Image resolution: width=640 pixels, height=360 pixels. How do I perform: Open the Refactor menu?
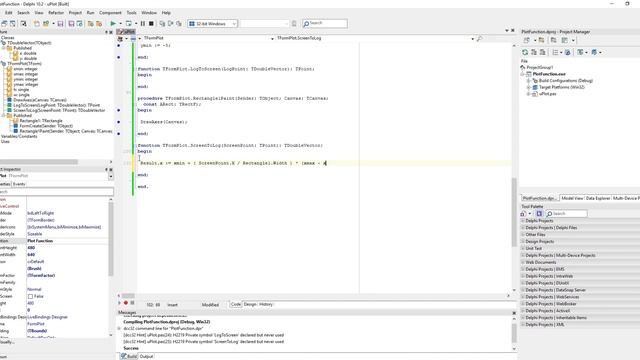click(x=56, y=13)
